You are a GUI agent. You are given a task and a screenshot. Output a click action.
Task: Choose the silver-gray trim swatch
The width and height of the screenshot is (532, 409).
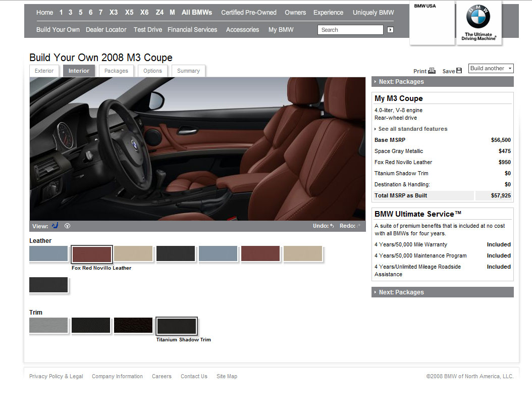tap(48, 325)
